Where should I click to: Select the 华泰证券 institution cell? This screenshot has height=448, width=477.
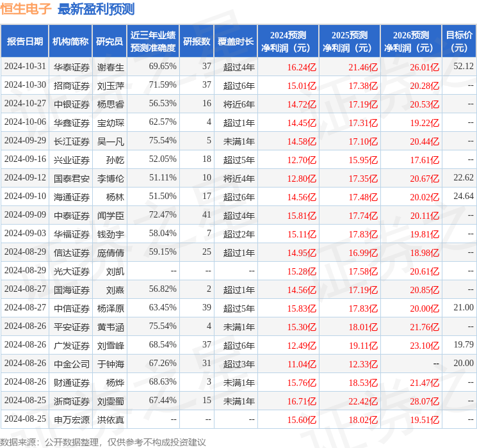72,67
